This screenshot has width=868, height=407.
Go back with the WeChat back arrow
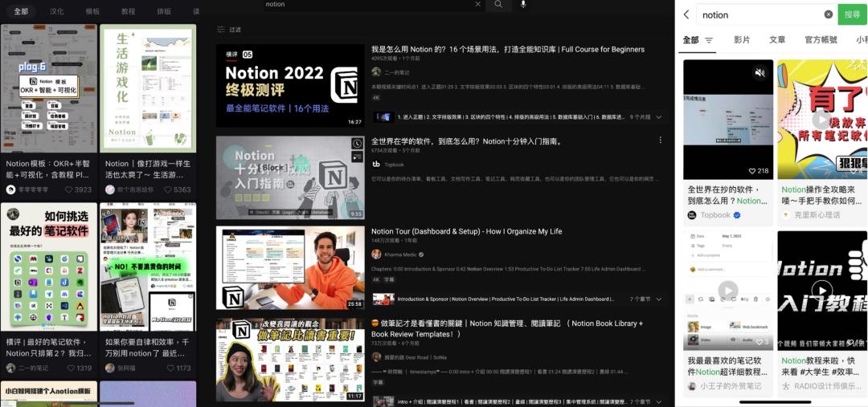(x=686, y=14)
